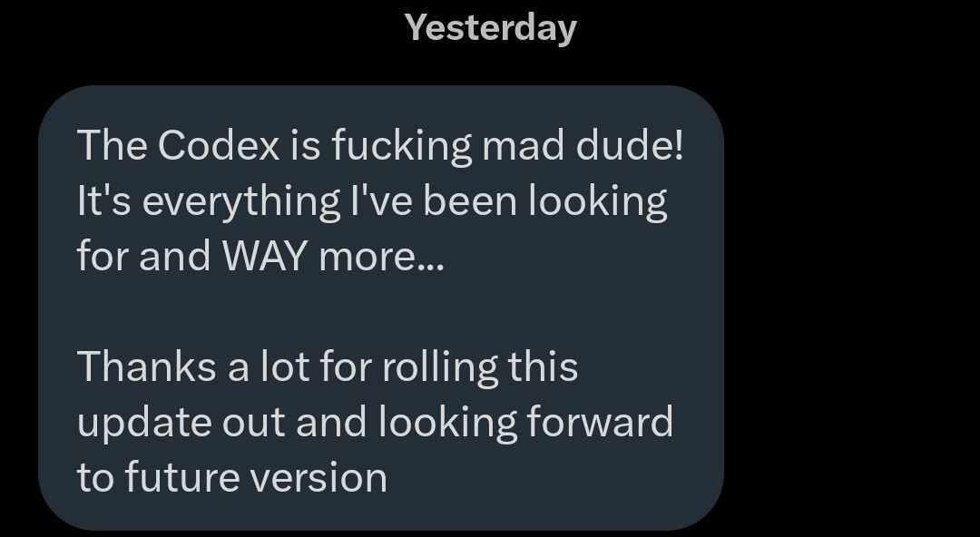Click the final line 'to future version'
Screen dimensions: 980x537
pos(232,478)
